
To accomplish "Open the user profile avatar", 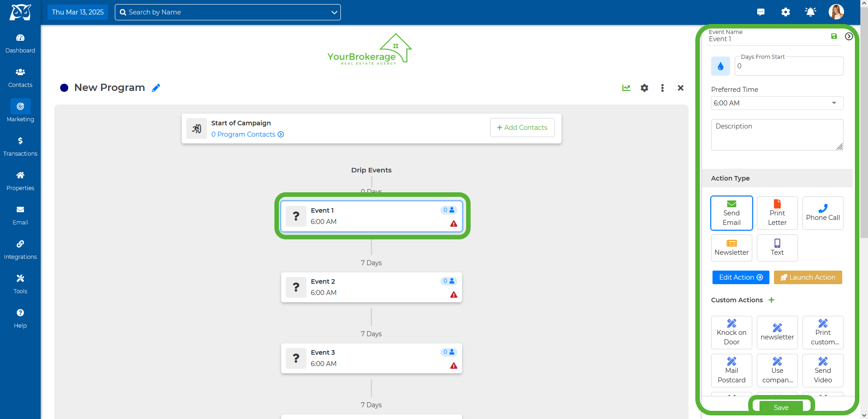I will coord(836,12).
